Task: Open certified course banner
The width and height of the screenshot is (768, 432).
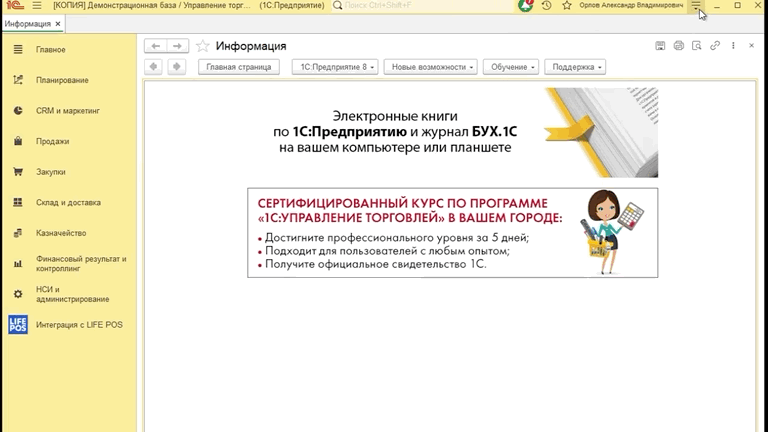Action: click(453, 233)
